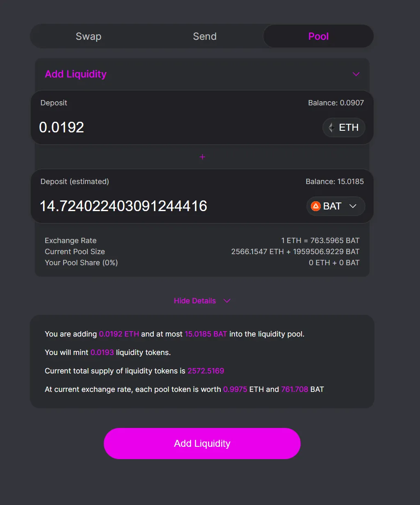Click the ETH diamond logo icon
This screenshot has height=505, width=420.
(x=331, y=127)
